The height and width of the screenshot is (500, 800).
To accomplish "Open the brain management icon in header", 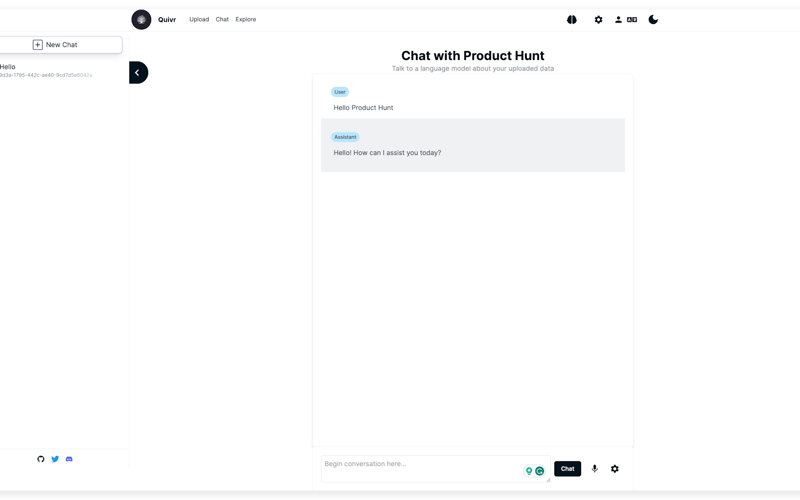I will tap(572, 20).
